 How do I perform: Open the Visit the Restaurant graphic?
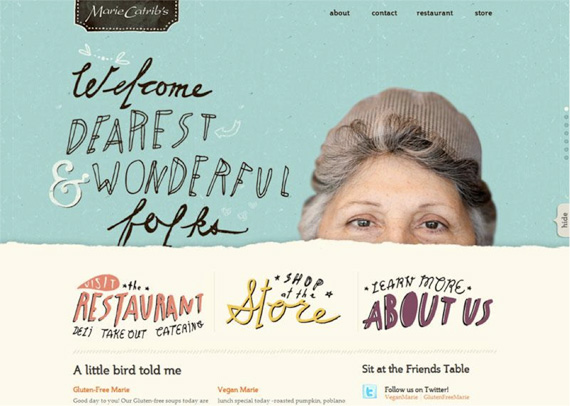[138, 306]
